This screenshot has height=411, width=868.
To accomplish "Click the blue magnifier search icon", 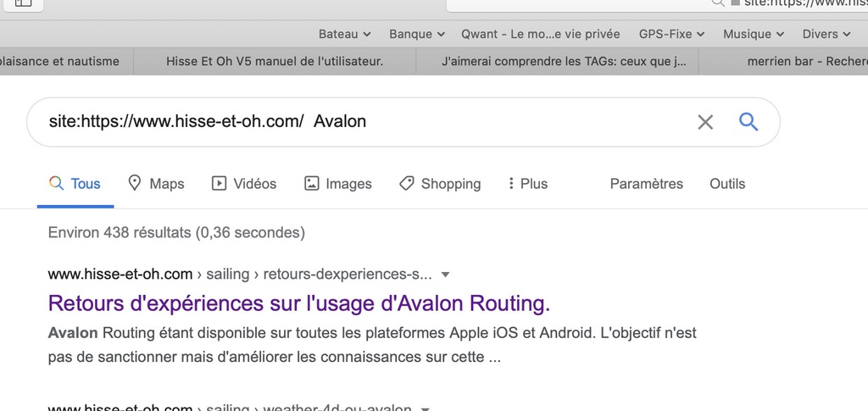I will point(748,122).
